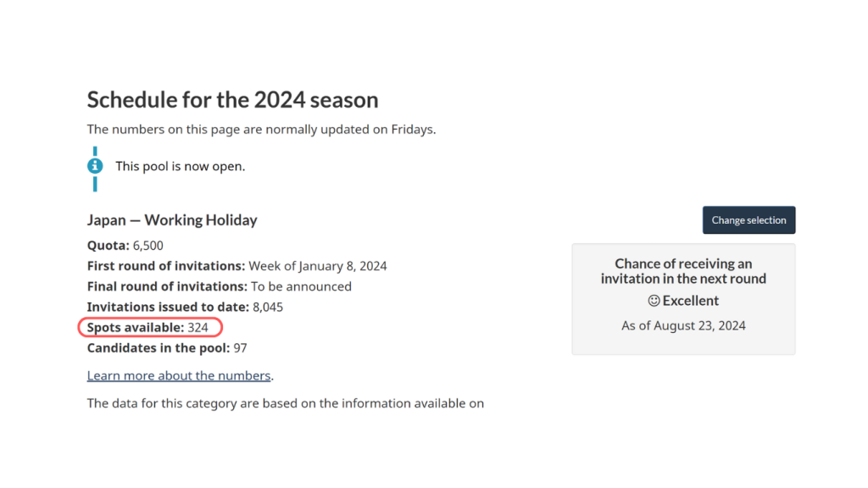The height and width of the screenshot is (488, 868).
Task: Click the text about numbers updated on Fridays
Action: point(261,130)
